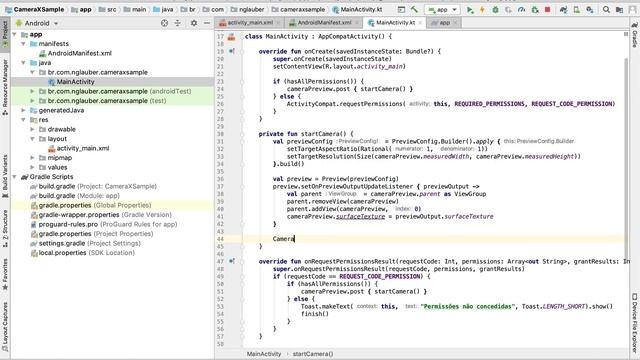Open the Project Structure icon
Image resolution: width=640 pixels, height=360 pixels.
click(619, 9)
